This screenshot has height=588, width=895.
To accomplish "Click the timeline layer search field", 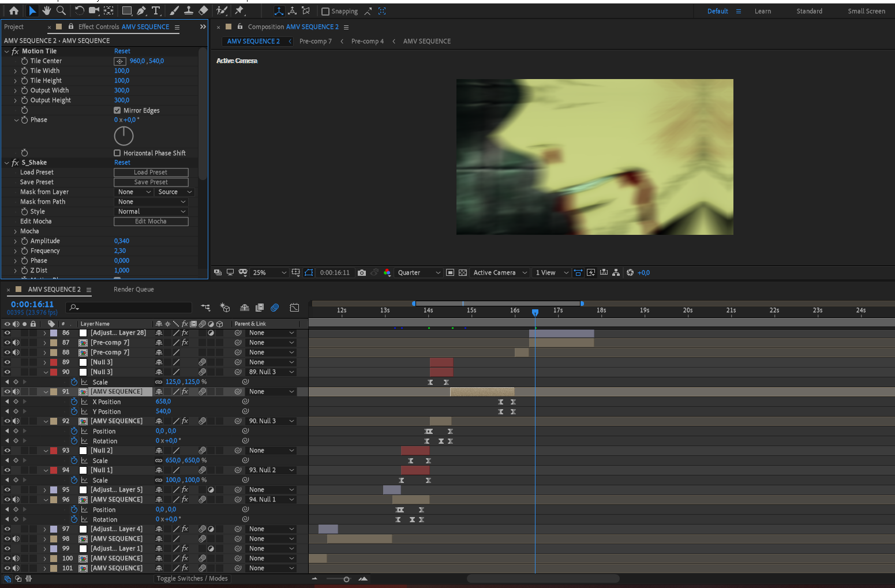I will click(133, 308).
